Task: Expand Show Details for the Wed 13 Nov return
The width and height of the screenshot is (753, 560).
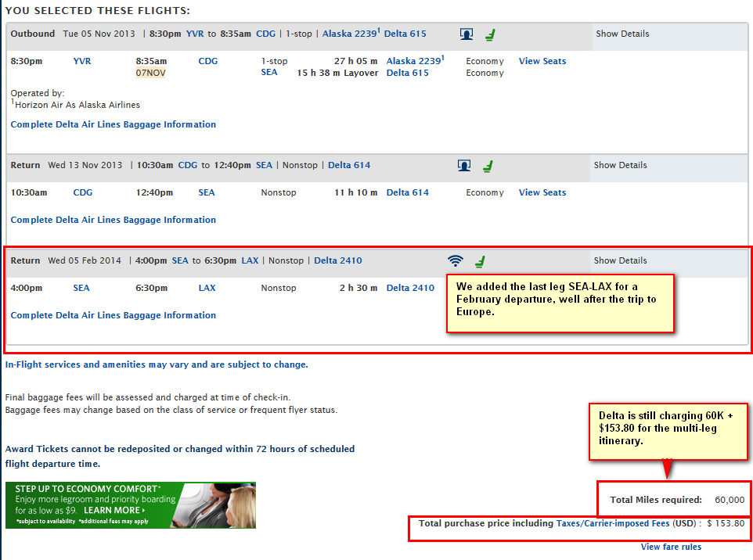Action: point(621,165)
